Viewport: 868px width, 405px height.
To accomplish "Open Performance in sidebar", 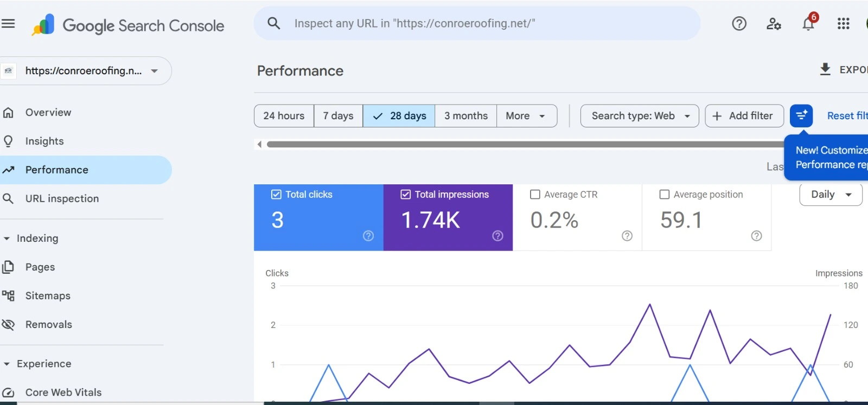I will pyautogui.click(x=86, y=170).
